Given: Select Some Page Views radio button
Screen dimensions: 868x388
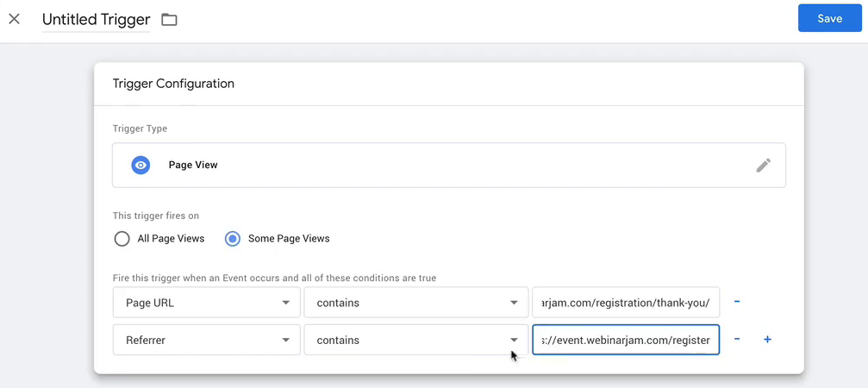Looking at the screenshot, I should click(233, 239).
